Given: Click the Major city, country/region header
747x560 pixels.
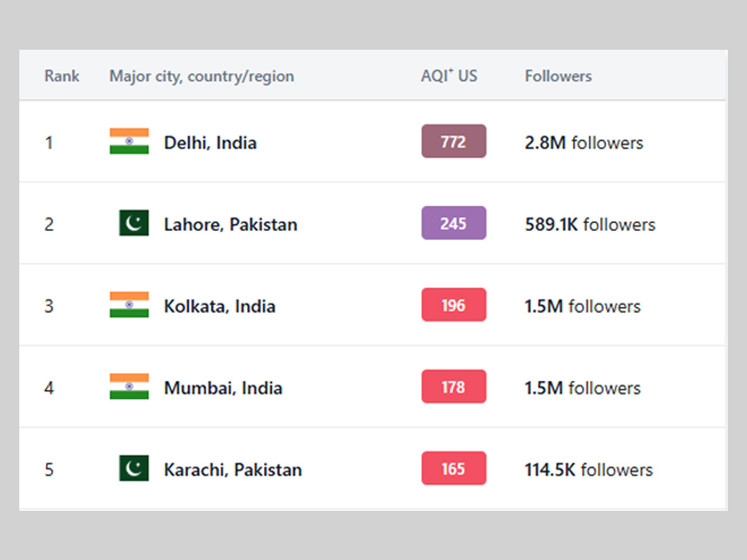Looking at the screenshot, I should point(202,76).
